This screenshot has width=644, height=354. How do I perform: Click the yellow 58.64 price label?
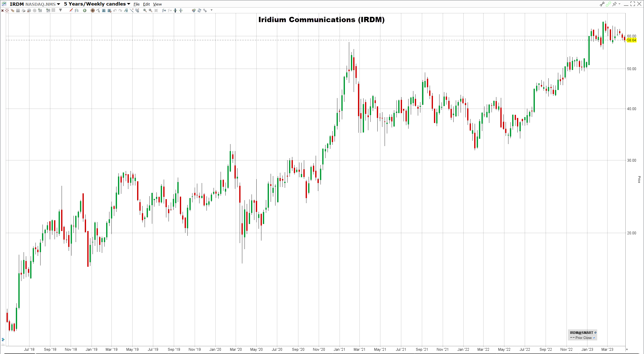(631, 40)
